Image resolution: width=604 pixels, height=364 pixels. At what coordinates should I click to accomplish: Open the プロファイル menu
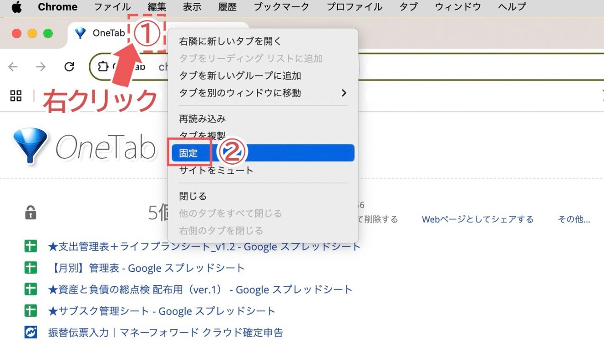[x=355, y=7]
